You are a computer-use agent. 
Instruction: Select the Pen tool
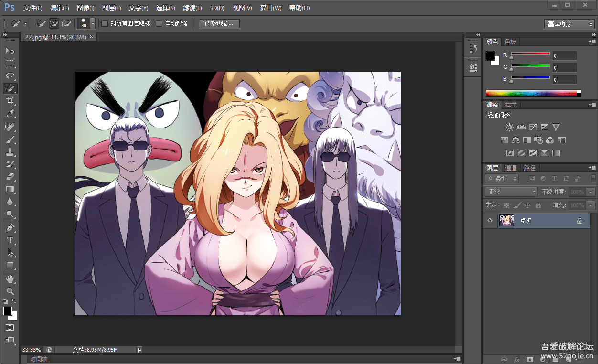(x=10, y=227)
